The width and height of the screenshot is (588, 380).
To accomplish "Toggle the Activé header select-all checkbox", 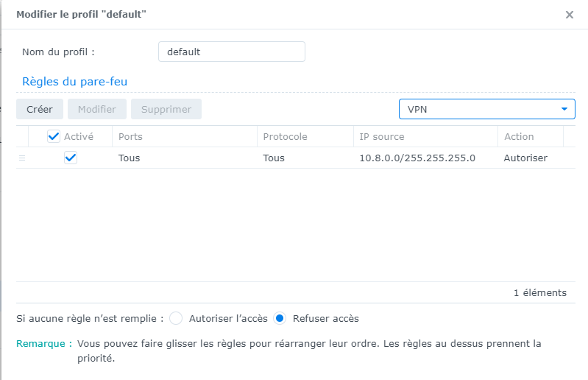I will point(54,136).
